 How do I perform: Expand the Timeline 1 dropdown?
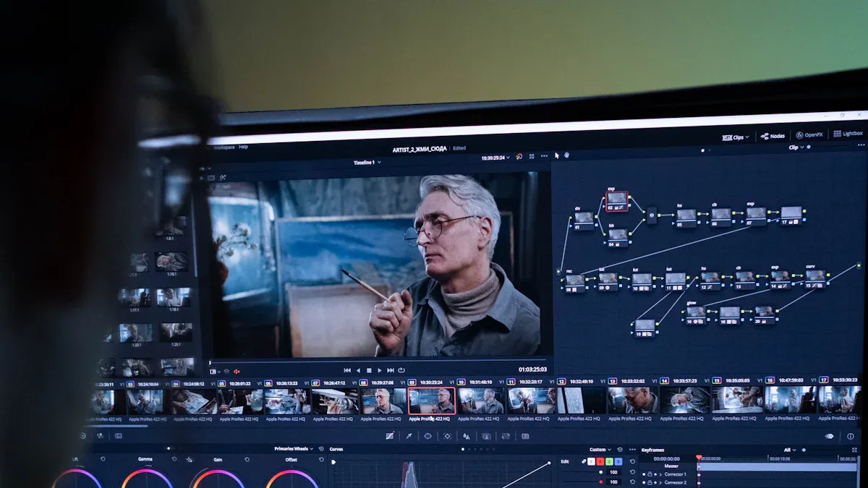(367, 163)
